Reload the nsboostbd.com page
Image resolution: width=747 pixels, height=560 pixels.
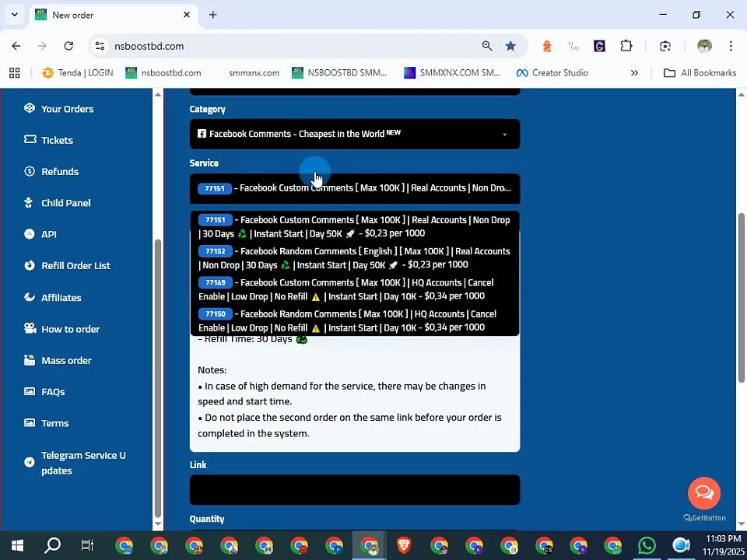pyautogui.click(x=68, y=46)
